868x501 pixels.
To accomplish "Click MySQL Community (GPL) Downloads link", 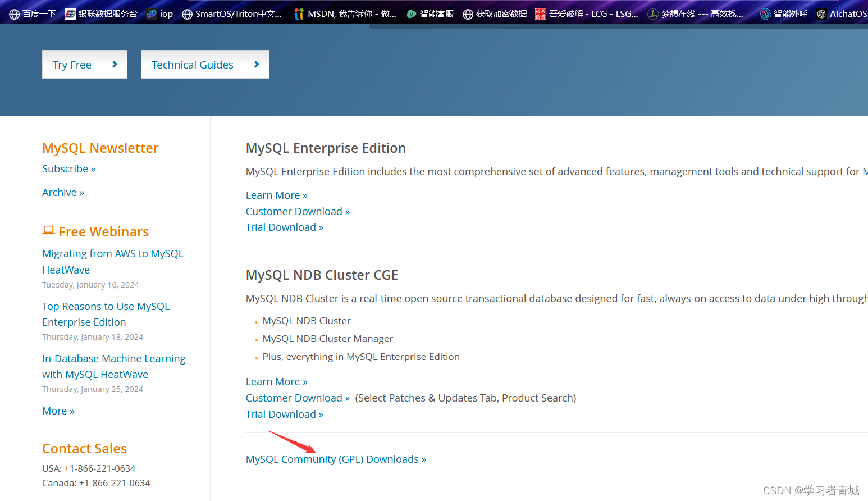I will (x=335, y=459).
